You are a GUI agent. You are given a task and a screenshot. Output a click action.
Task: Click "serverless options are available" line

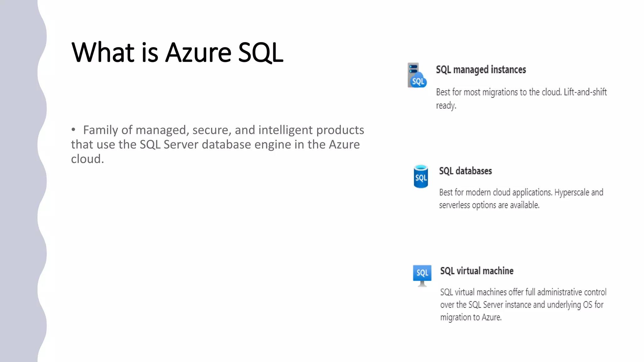click(x=489, y=205)
